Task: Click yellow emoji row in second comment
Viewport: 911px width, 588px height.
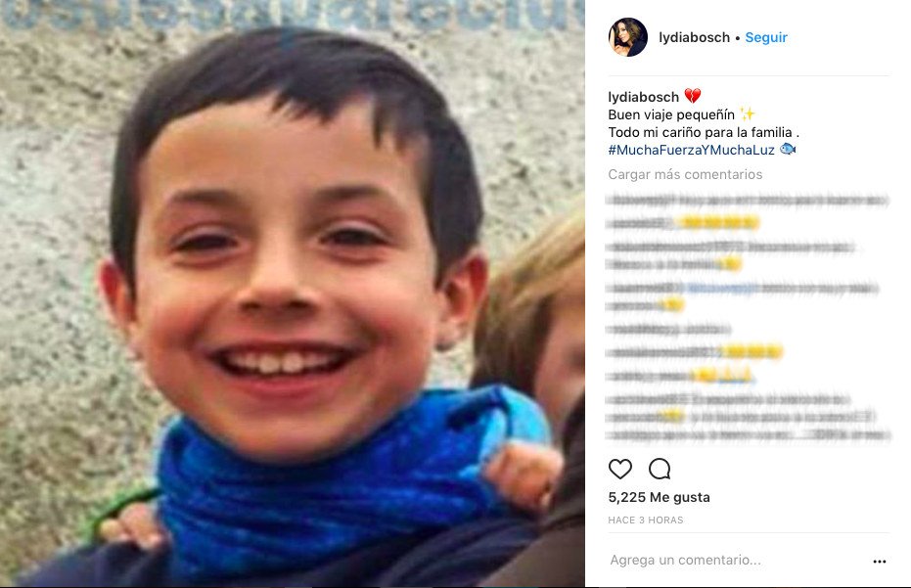Action: 718,222
